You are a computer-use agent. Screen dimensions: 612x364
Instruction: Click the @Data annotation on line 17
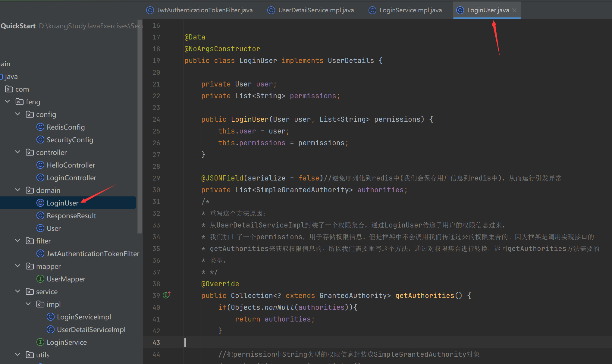pyautogui.click(x=195, y=37)
